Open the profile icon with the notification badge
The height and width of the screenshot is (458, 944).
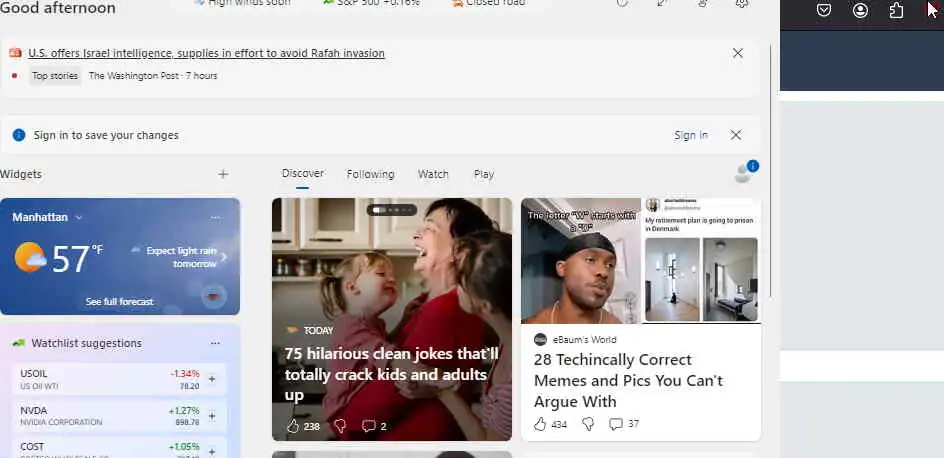click(745, 172)
